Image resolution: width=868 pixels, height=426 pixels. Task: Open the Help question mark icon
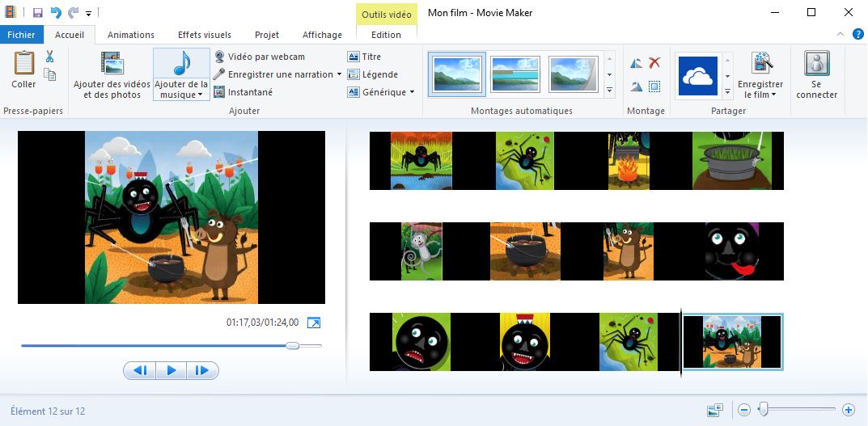(x=858, y=34)
